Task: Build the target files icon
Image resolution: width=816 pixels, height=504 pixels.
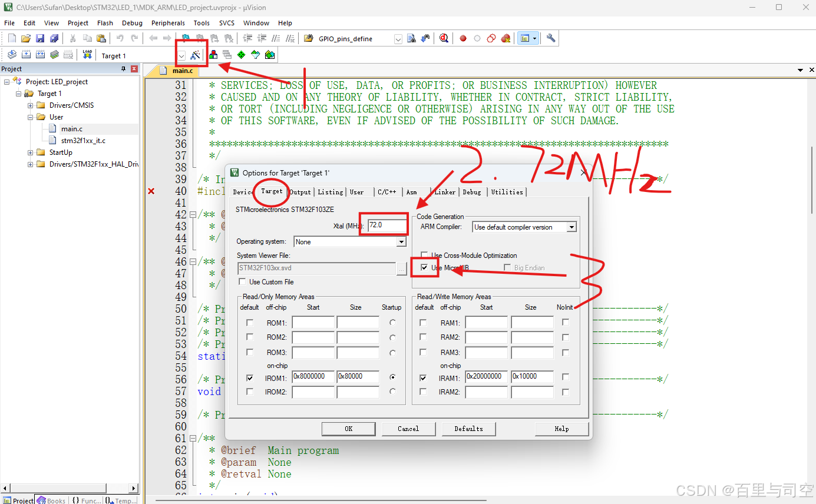Action: click(26, 55)
